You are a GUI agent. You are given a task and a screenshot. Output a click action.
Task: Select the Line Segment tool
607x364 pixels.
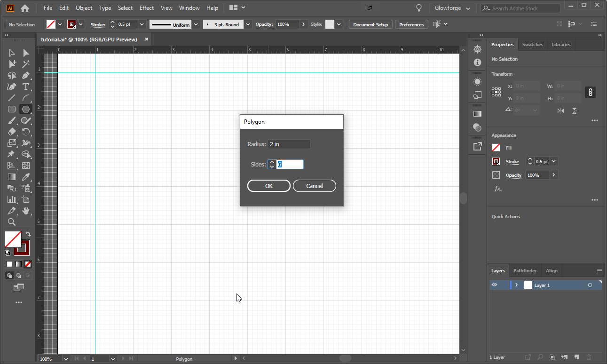pos(12,98)
